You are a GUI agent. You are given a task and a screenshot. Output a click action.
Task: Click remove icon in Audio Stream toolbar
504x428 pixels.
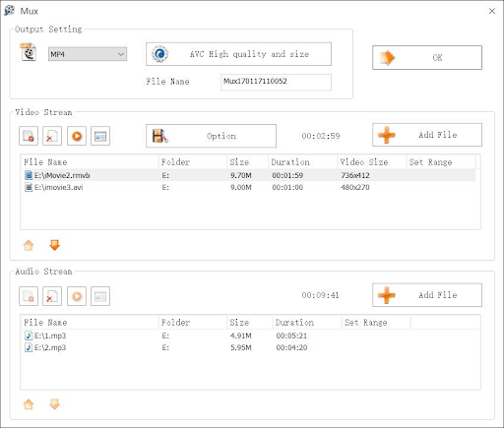click(x=52, y=296)
